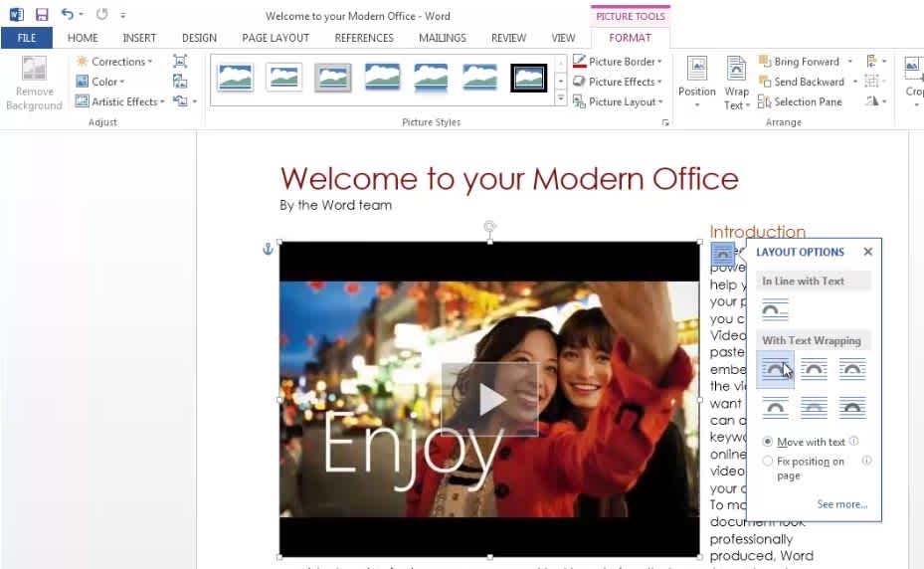Click the Align Objects icon
924x569 pixels.
pyautogui.click(x=876, y=62)
